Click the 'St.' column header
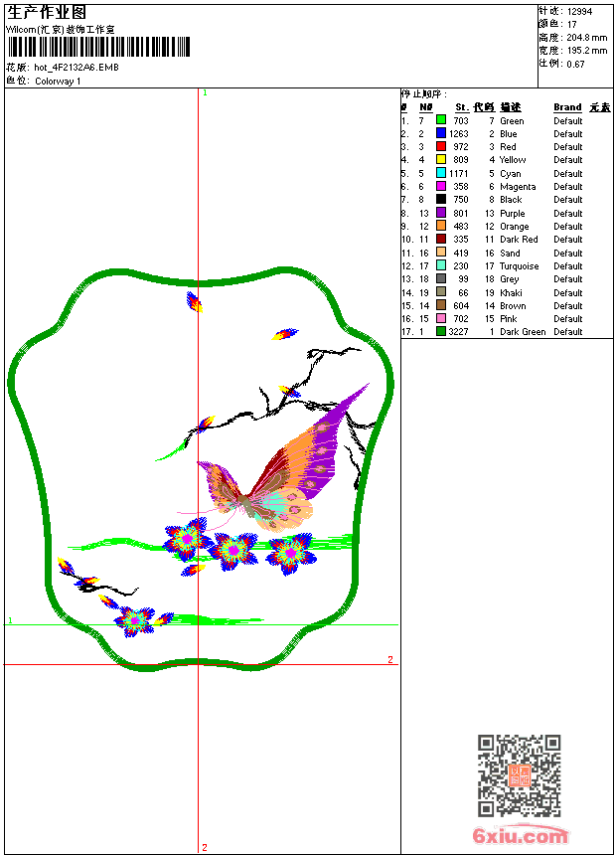Viewport: 616px width, 855px height. coord(462,107)
